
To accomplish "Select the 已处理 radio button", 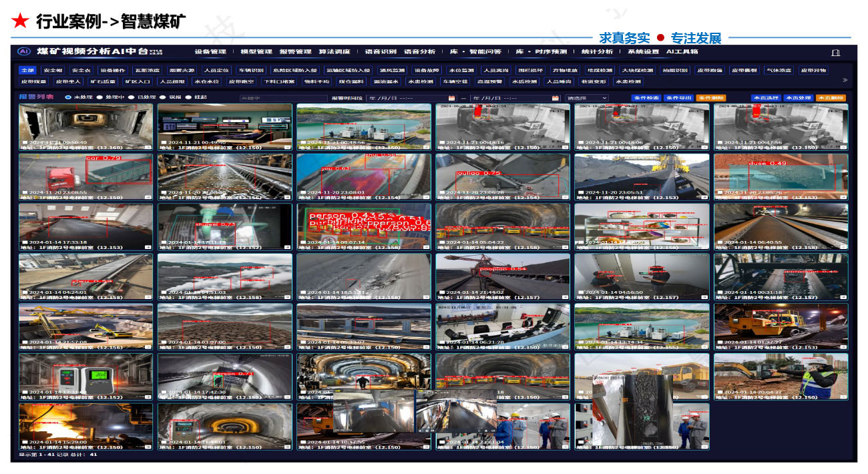I will tap(132, 97).
